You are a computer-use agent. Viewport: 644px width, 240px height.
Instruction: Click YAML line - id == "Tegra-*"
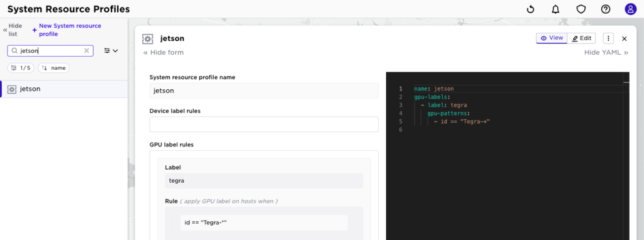(x=462, y=121)
